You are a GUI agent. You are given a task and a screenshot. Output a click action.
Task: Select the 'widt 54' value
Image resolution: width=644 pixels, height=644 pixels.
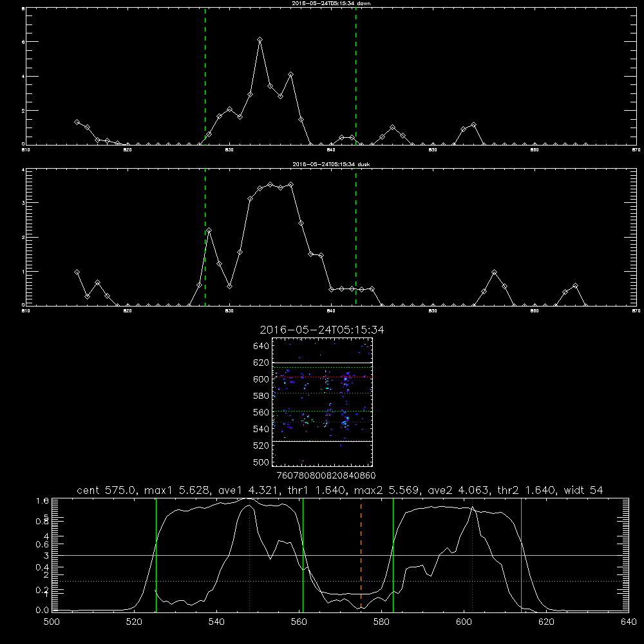pos(583,490)
